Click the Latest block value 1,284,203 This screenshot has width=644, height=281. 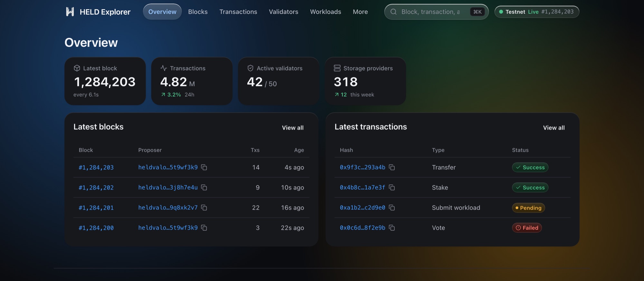click(x=105, y=82)
